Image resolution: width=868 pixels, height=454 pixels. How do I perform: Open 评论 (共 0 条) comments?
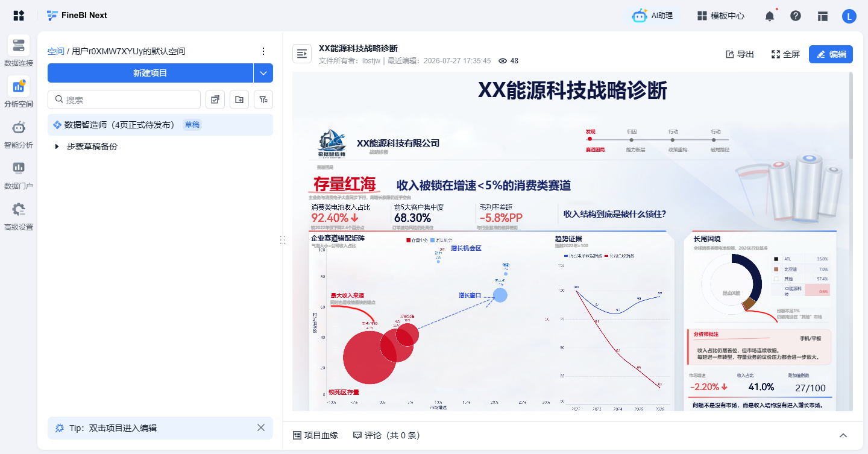click(x=386, y=435)
